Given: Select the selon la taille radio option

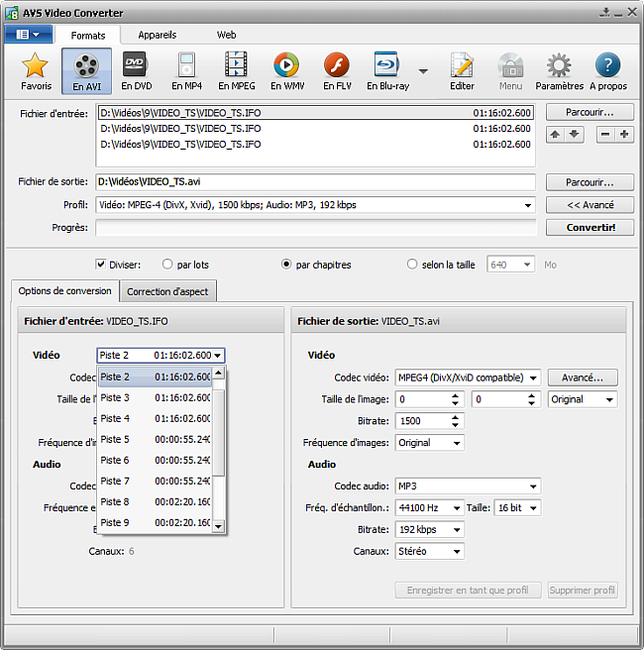Looking at the screenshot, I should pyautogui.click(x=412, y=264).
